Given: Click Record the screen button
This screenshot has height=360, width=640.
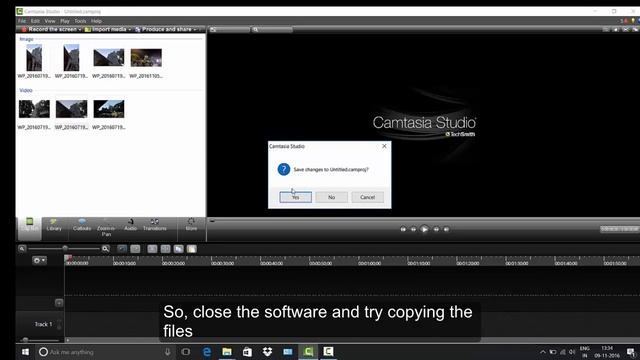Looking at the screenshot, I should point(49,29).
